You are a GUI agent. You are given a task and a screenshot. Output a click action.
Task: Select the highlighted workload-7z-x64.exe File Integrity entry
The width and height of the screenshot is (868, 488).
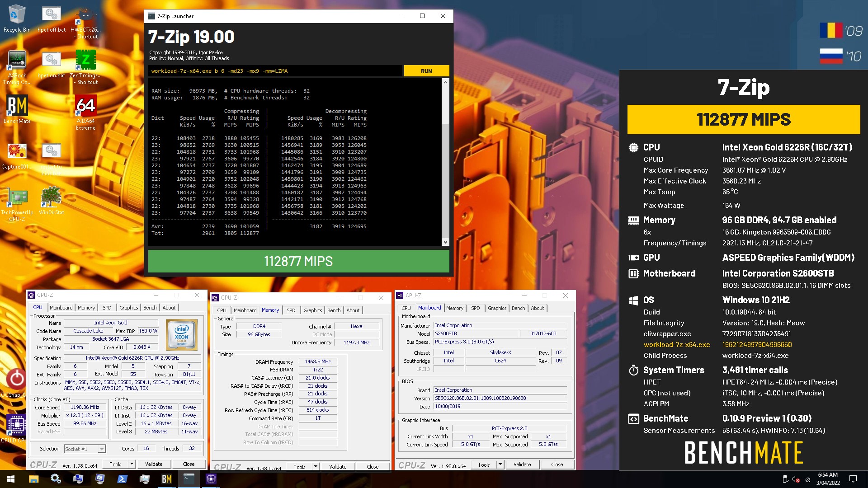677,345
